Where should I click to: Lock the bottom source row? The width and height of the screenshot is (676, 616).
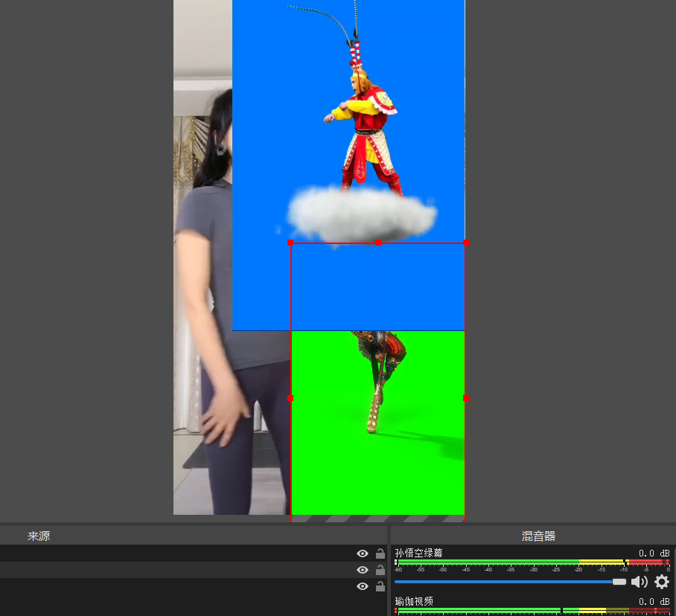point(380,585)
